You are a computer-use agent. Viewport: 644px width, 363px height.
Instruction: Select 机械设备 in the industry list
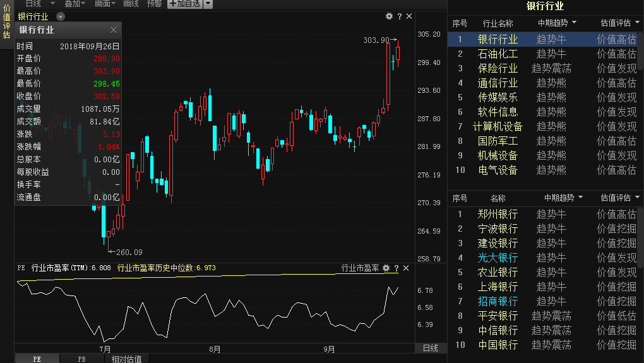(498, 156)
